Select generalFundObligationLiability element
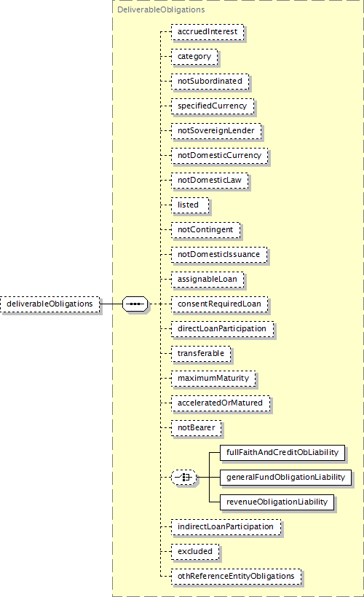 tap(286, 477)
